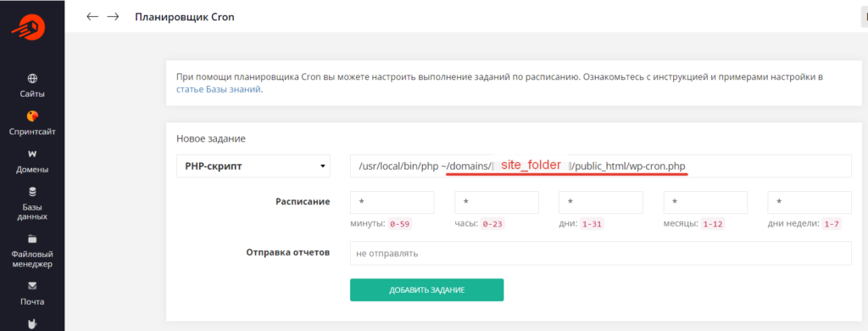Open the Почта envelope icon
This screenshot has width=868, height=331.
tap(32, 285)
